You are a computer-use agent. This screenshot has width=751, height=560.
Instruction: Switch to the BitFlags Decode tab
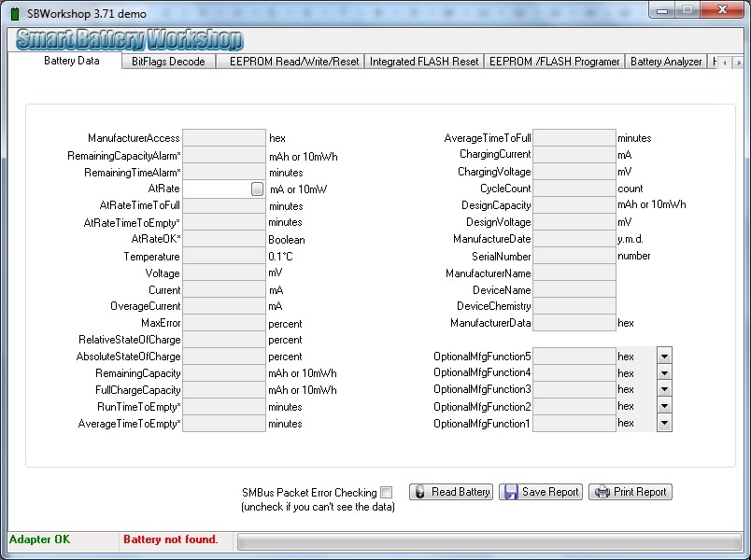click(x=168, y=62)
